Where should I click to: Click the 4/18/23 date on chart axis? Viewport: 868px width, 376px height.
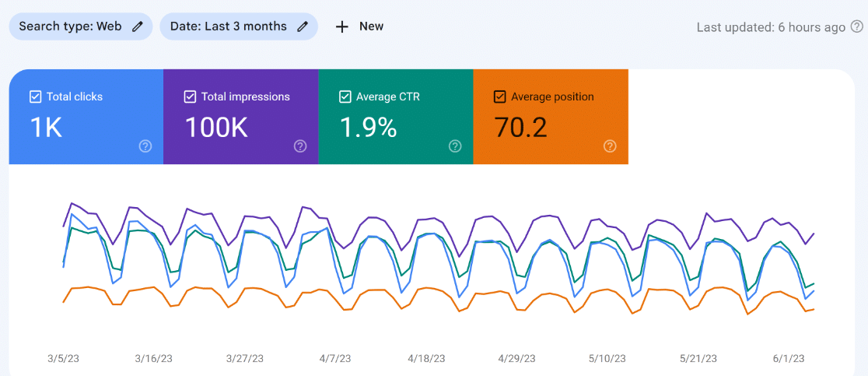tap(426, 358)
